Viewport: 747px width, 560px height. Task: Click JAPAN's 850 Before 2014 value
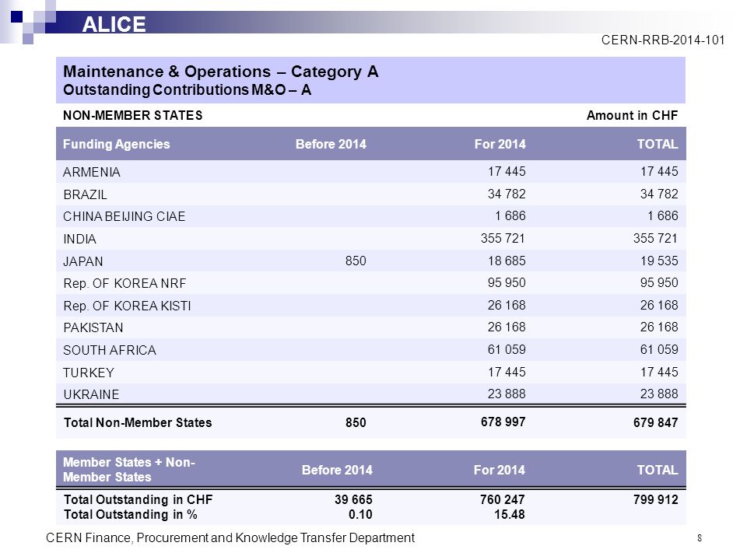[x=356, y=261]
